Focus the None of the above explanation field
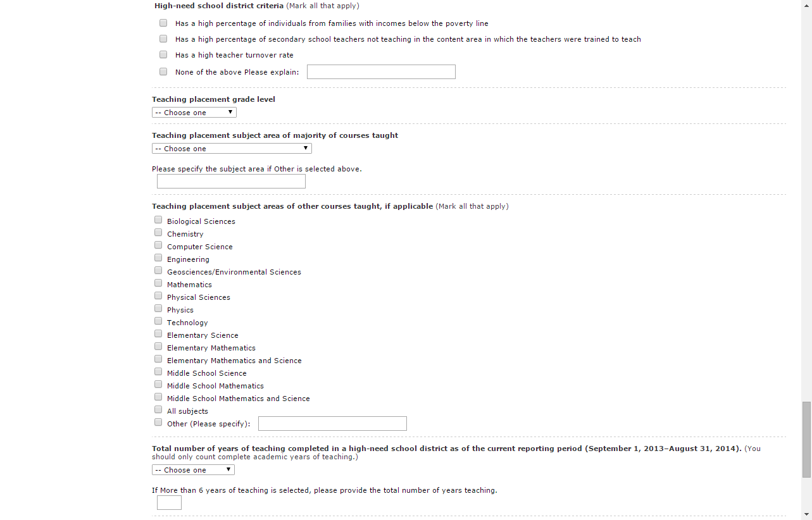The image size is (812, 520). click(x=381, y=72)
